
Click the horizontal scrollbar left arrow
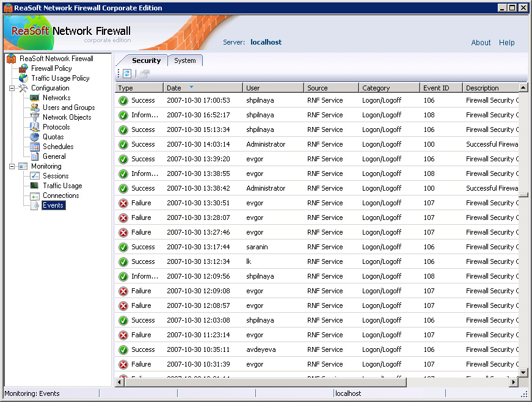tap(120, 382)
